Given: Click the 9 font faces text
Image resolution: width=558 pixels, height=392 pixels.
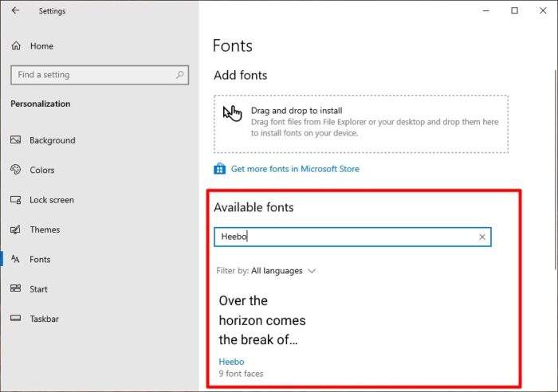Looking at the screenshot, I should [241, 374].
